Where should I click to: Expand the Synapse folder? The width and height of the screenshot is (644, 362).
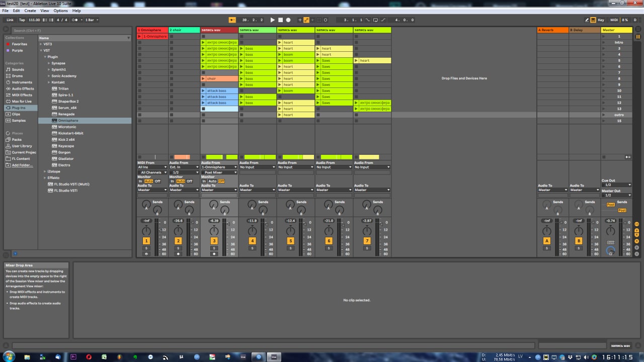click(x=49, y=63)
